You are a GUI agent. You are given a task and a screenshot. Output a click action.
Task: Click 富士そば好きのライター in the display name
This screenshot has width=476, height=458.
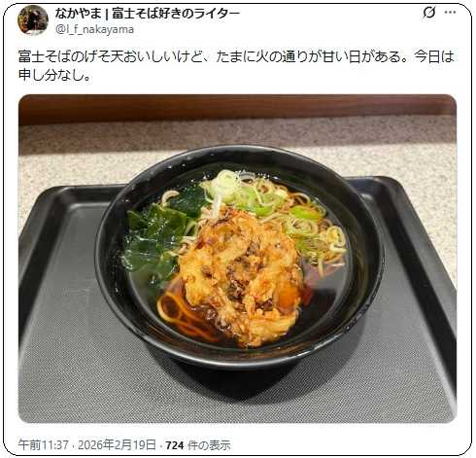(176, 14)
